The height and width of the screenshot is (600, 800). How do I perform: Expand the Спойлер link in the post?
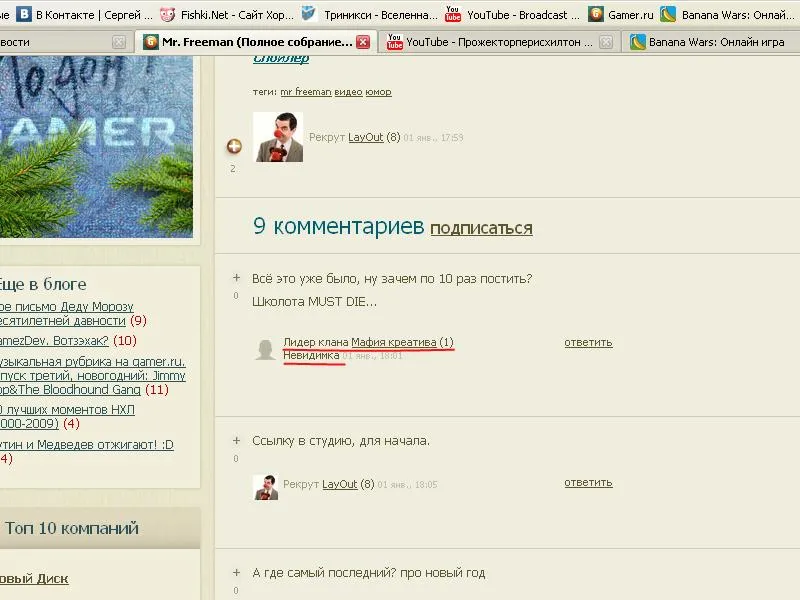click(281, 58)
